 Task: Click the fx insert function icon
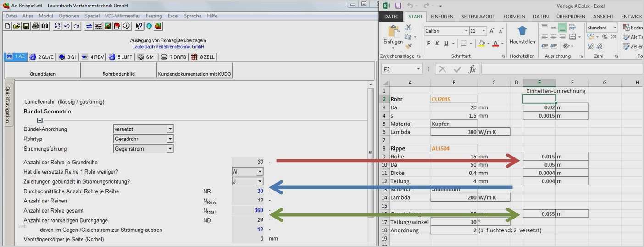(x=472, y=69)
